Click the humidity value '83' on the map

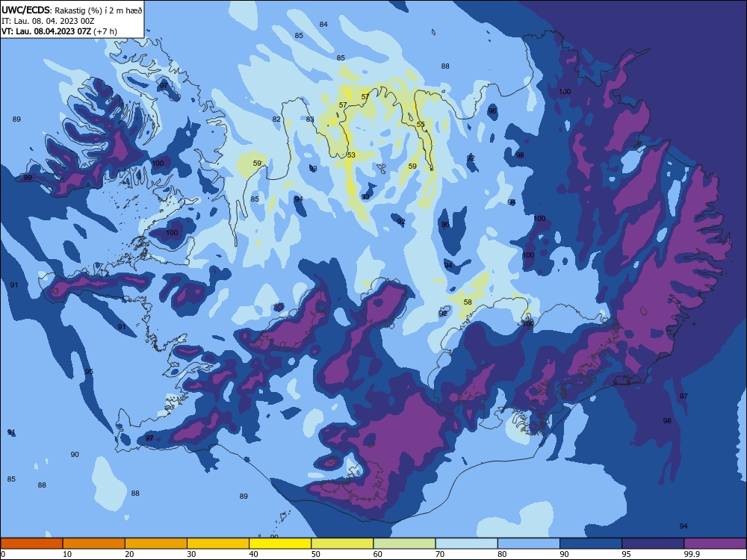coord(310,119)
